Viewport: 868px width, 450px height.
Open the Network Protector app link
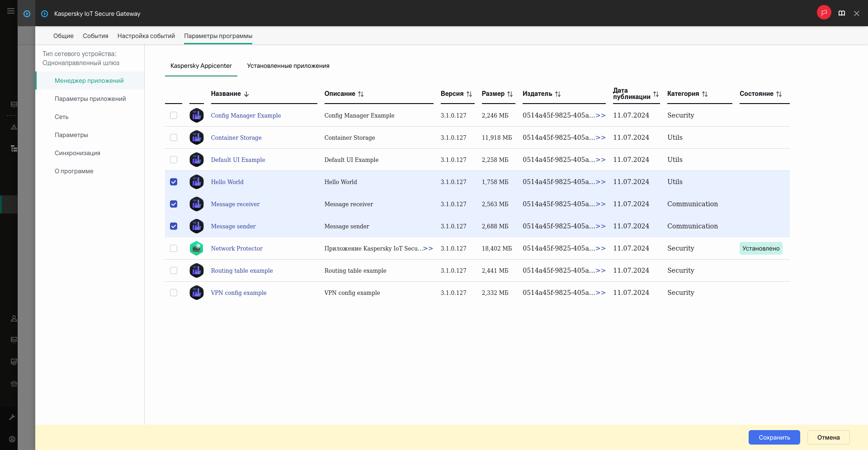click(x=236, y=248)
